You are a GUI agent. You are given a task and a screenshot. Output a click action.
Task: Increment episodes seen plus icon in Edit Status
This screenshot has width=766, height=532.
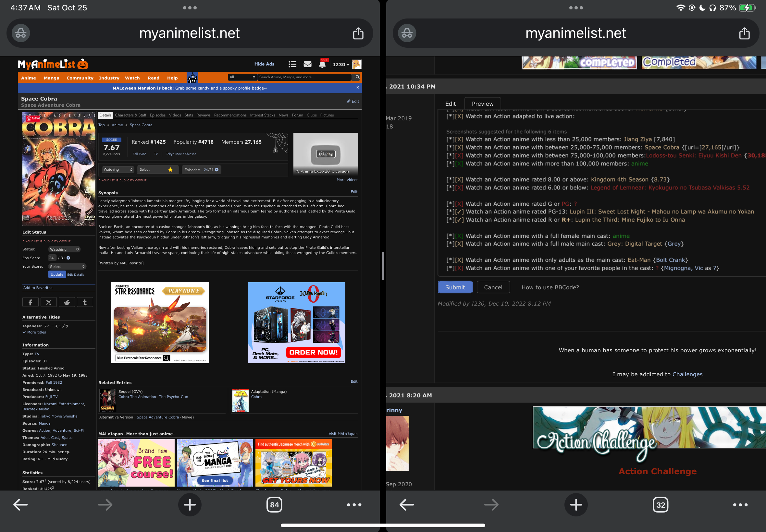pyautogui.click(x=68, y=258)
